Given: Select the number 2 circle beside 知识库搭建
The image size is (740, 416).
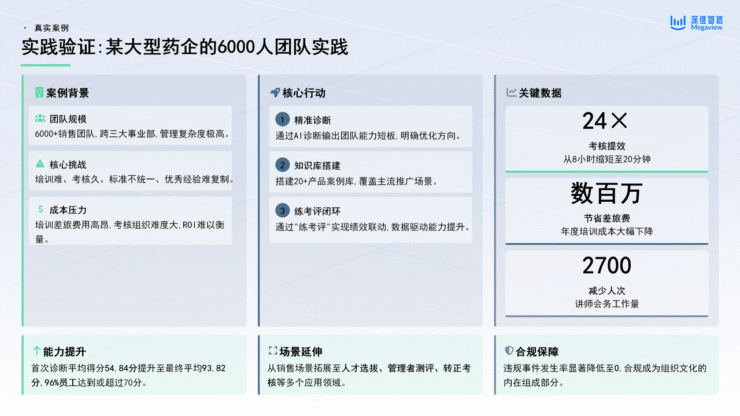Looking at the screenshot, I should pos(282,165).
